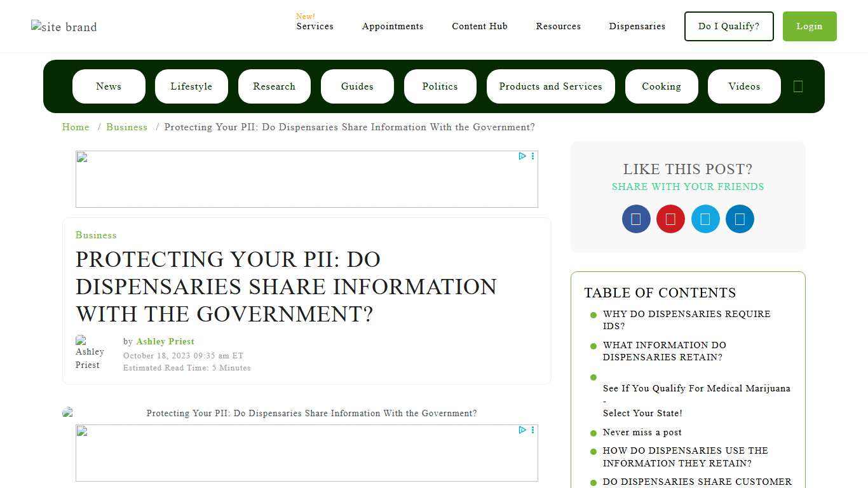Click the AdChoices icon on the top ad

[x=522, y=156]
